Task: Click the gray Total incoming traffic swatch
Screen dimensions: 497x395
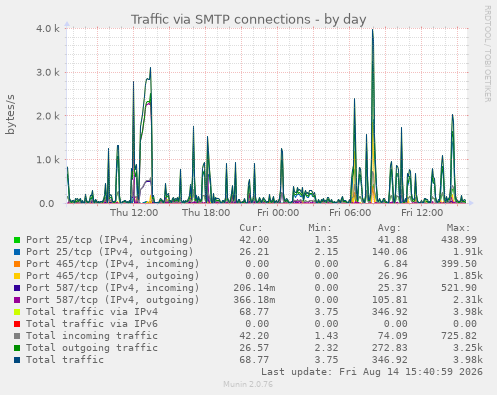Action: pyautogui.click(x=17, y=336)
